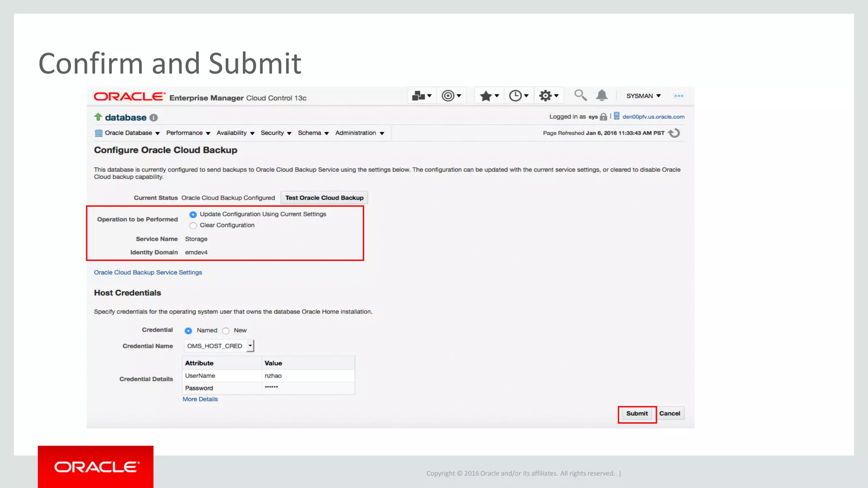Expand the Oracle Database menu
This screenshot has height=488, width=868.
click(x=132, y=133)
